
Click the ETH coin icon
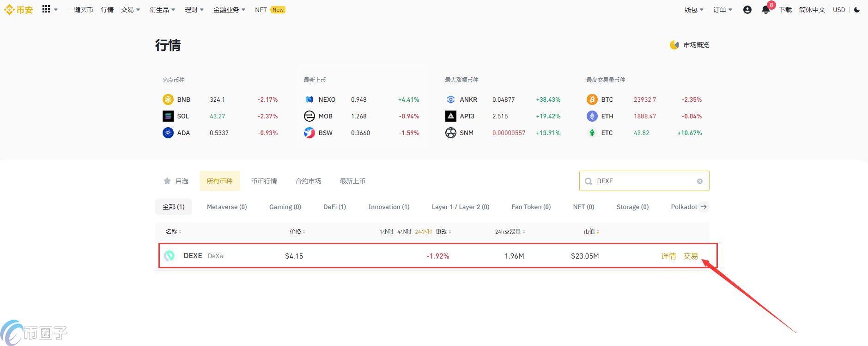pyautogui.click(x=592, y=116)
